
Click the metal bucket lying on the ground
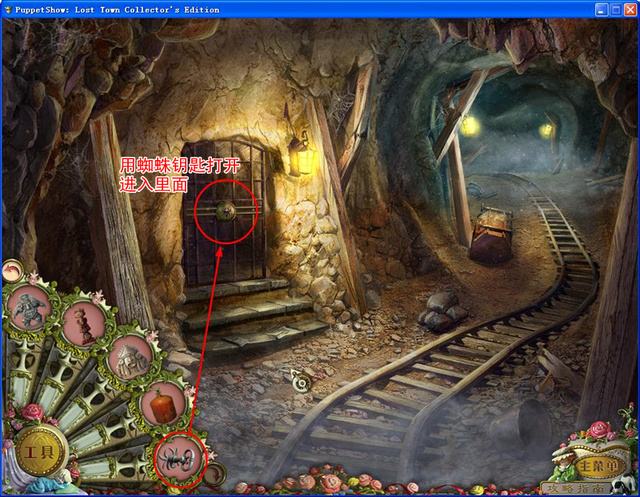click(524, 426)
